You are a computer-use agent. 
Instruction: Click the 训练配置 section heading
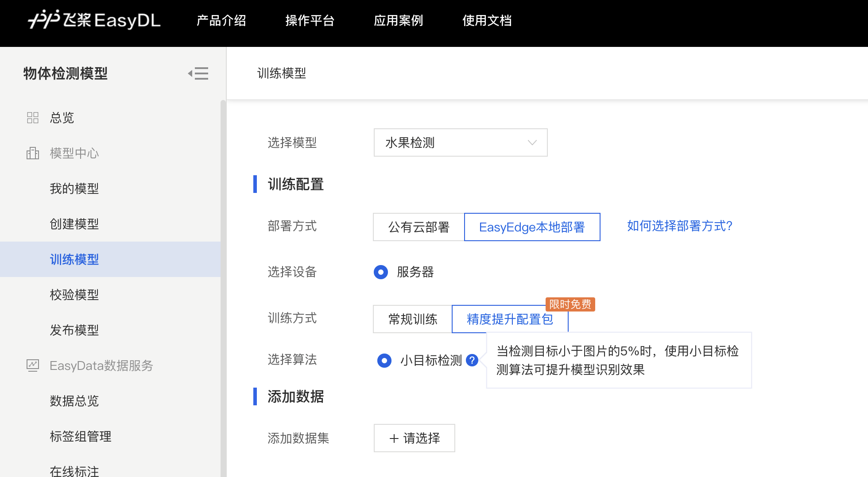pyautogui.click(x=296, y=184)
